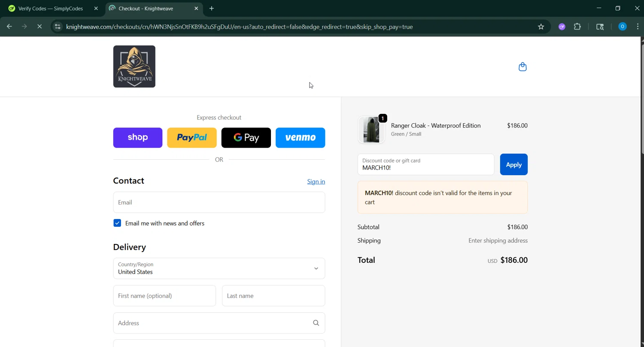Apply the MARCH10! discount code
Image resolution: width=644 pixels, height=347 pixels.
pyautogui.click(x=513, y=164)
